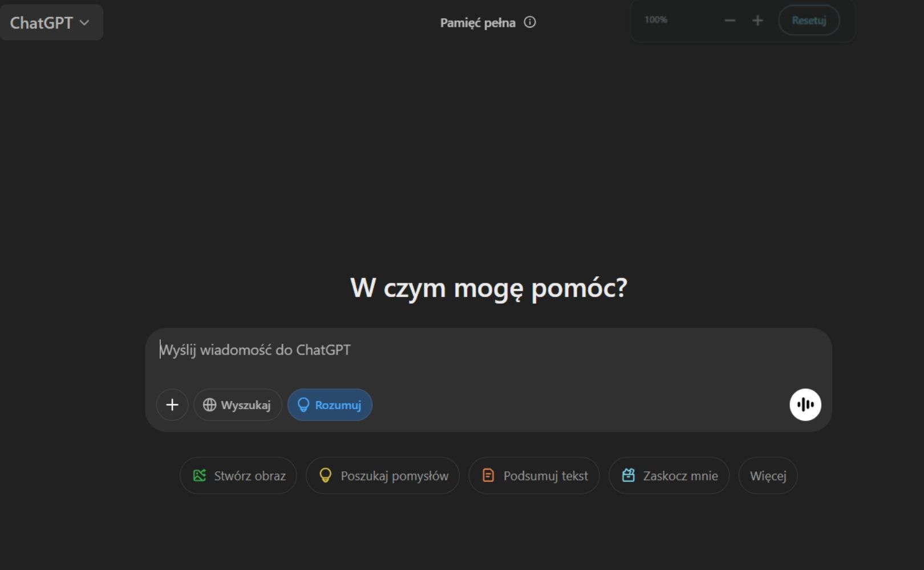The width and height of the screenshot is (924, 570).
Task: Choose the Podsumuj tekst suggestion
Action: pyautogui.click(x=534, y=475)
